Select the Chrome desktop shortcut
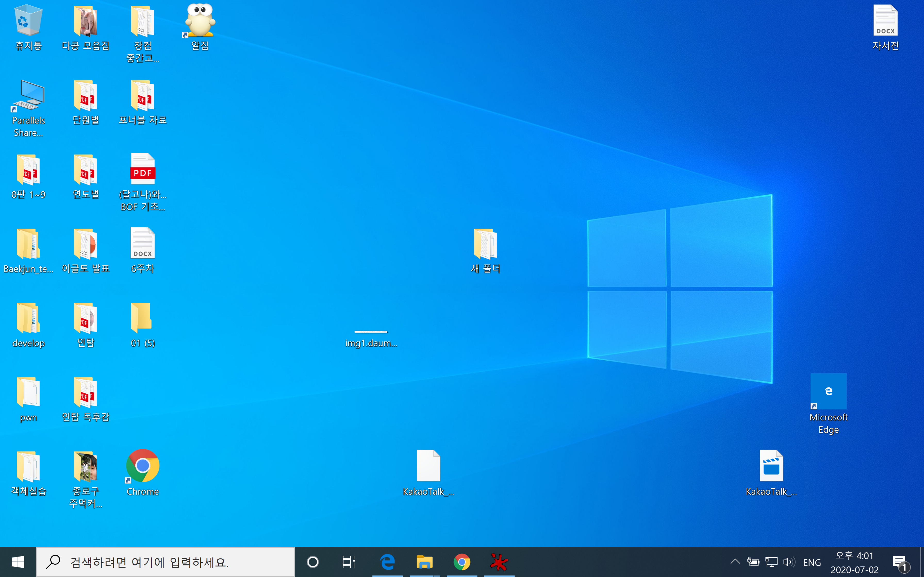 coord(142,466)
